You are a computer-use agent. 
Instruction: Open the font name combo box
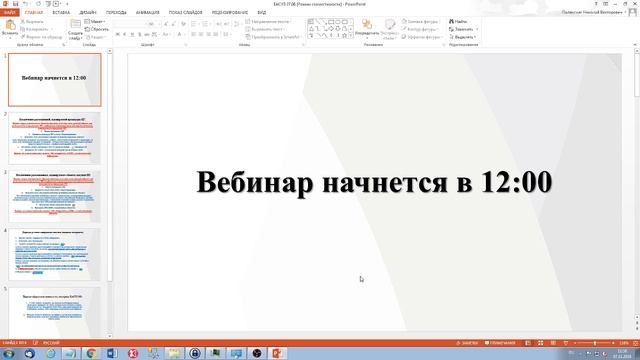[129, 24]
